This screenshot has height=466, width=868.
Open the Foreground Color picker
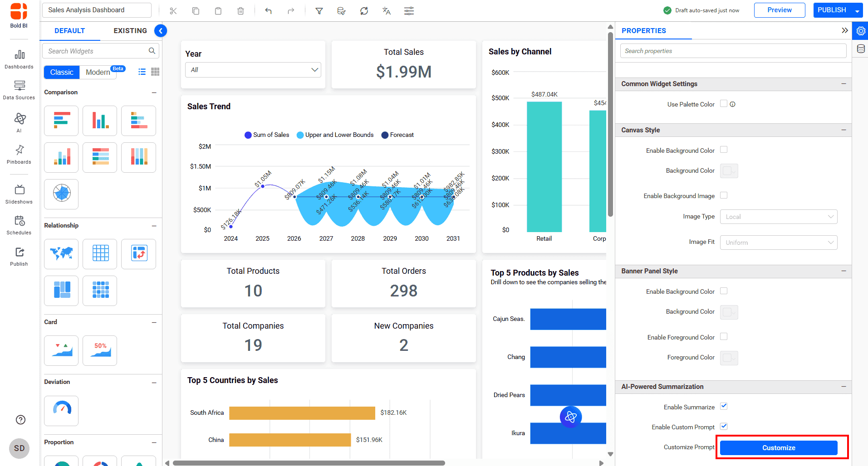[x=729, y=358]
